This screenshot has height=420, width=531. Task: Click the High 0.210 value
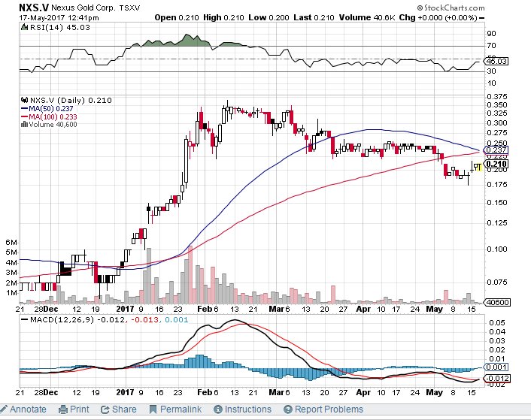coord(223,17)
